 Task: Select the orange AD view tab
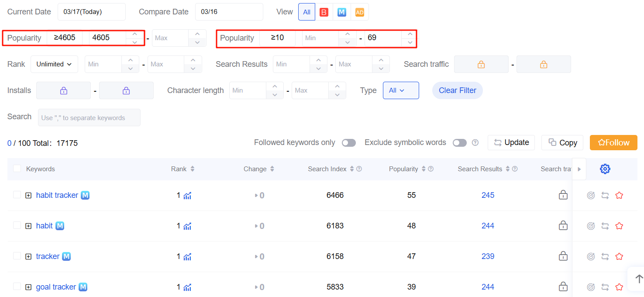pyautogui.click(x=360, y=12)
